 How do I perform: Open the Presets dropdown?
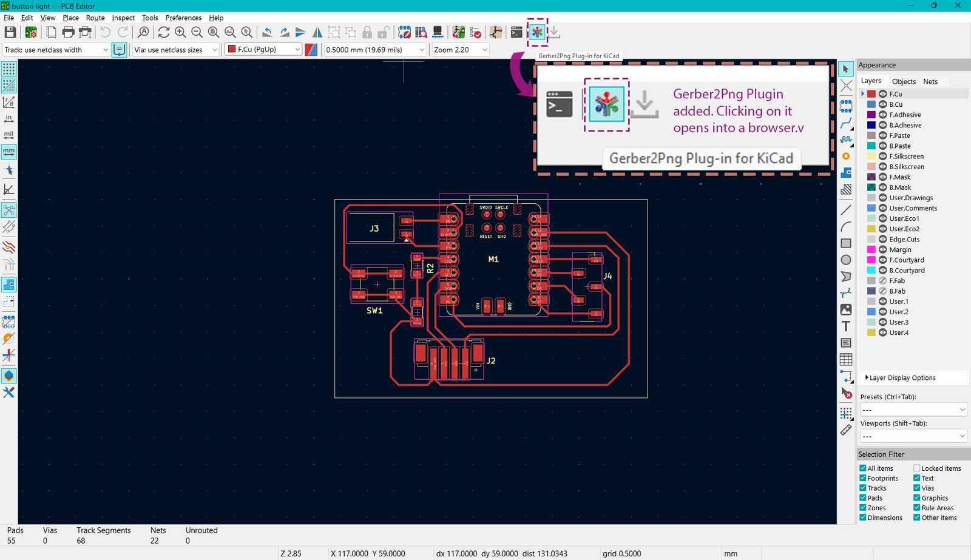coord(913,410)
